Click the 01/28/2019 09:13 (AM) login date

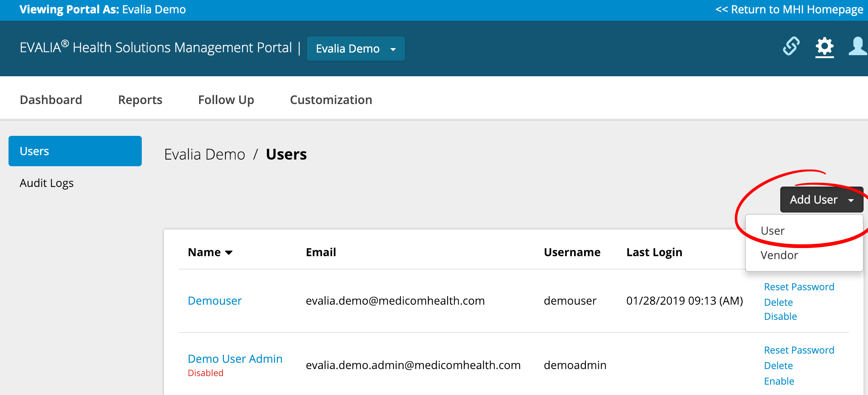click(x=685, y=301)
